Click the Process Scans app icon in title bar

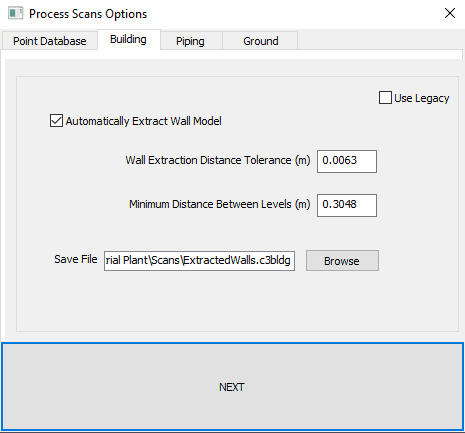click(15, 14)
